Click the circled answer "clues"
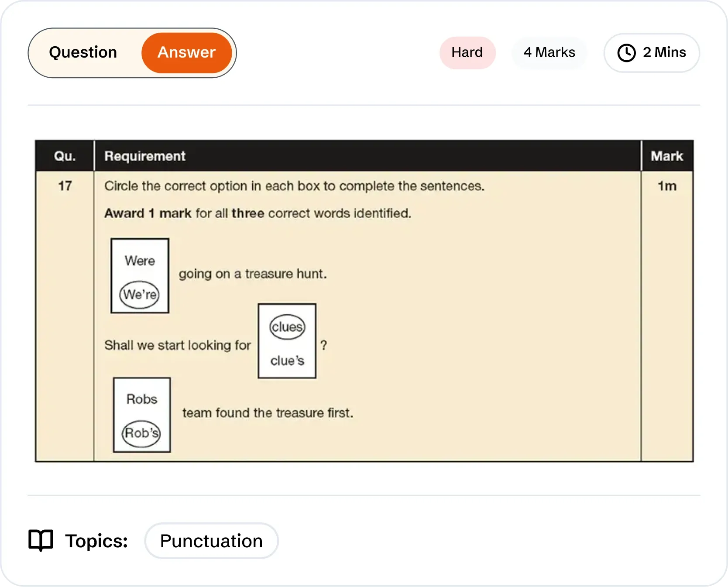 [286, 326]
